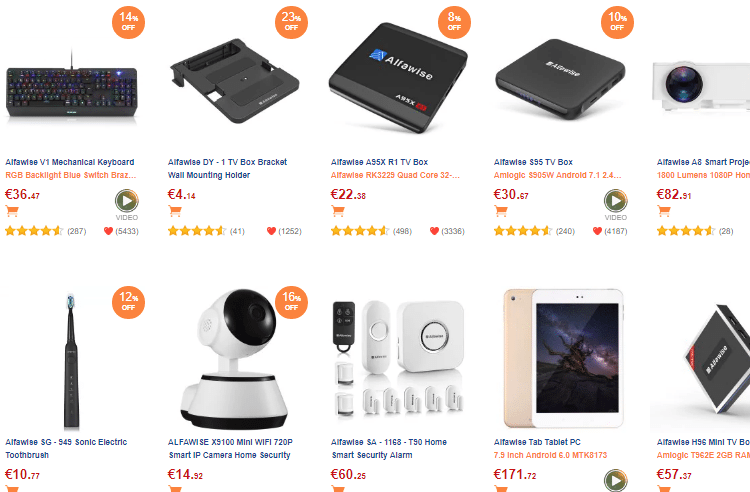750x492 pixels.
Task: Add Alfawise A8 Smart Projector to cart
Action: pos(664,211)
